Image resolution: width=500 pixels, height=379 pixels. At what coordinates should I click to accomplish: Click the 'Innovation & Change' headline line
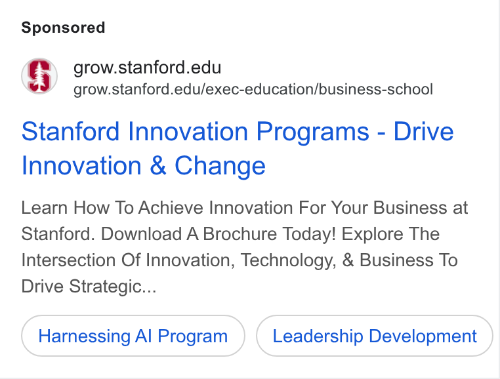click(x=143, y=166)
